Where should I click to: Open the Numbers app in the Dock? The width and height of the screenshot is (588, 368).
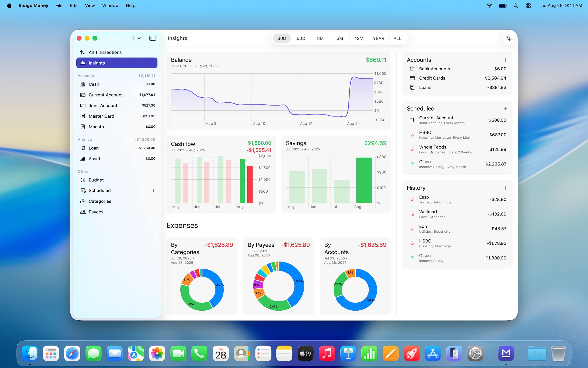369,353
